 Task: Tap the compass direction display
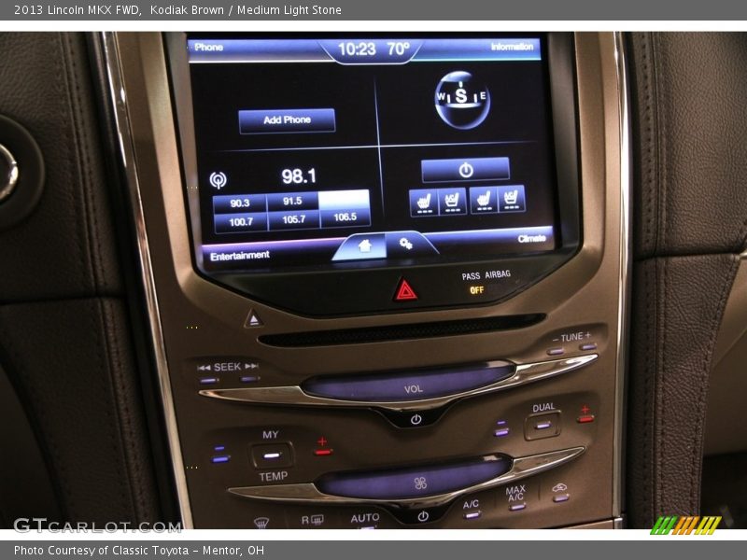[x=461, y=98]
